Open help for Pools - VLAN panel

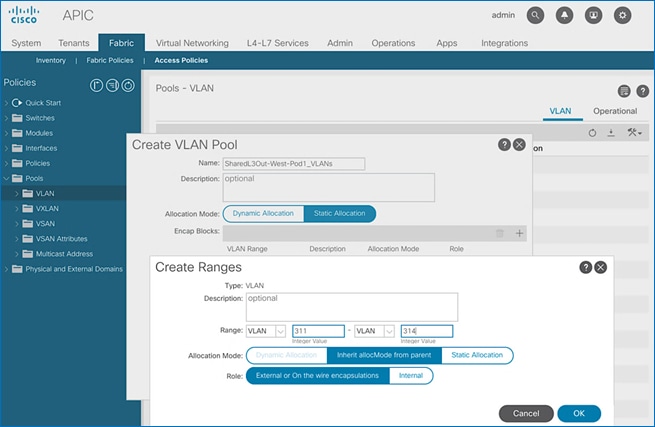pyautogui.click(x=642, y=91)
